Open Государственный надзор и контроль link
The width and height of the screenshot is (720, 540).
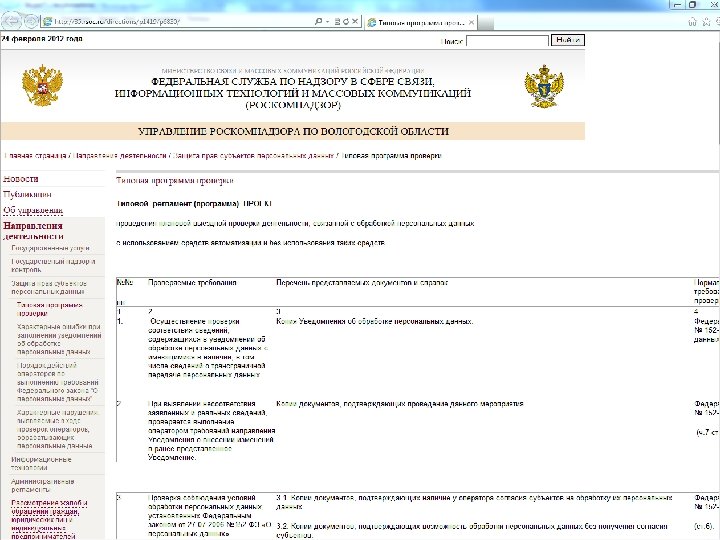(53, 265)
